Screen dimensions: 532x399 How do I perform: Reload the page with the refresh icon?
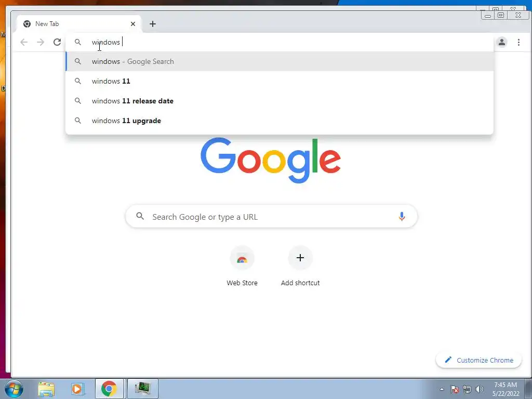pos(57,42)
